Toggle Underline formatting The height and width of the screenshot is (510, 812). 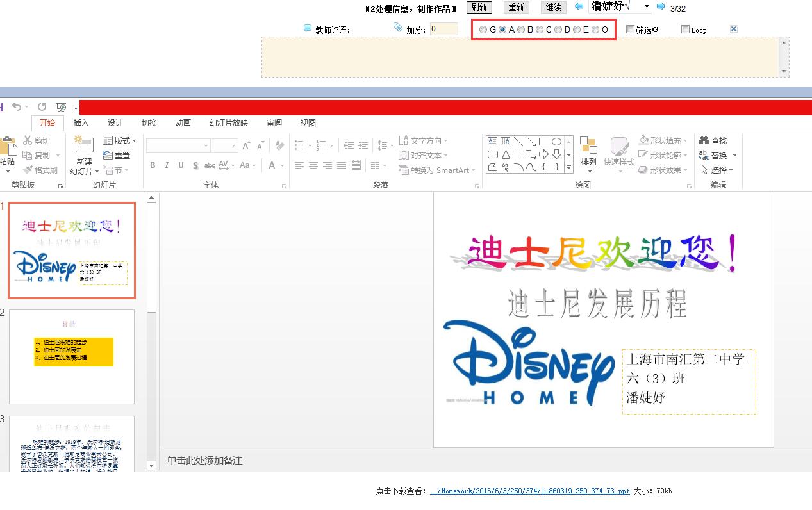tap(181, 165)
